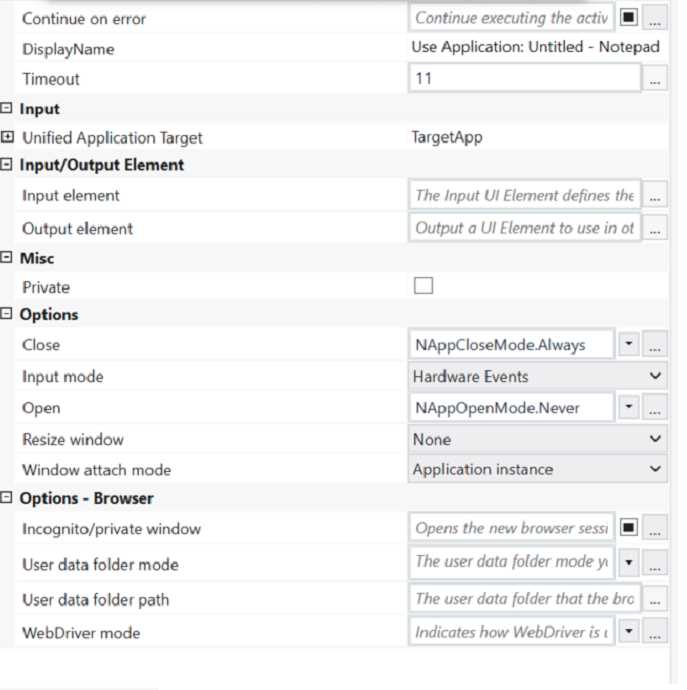Toggle the Private checkbox
This screenshot has width=687, height=690.
point(423,286)
